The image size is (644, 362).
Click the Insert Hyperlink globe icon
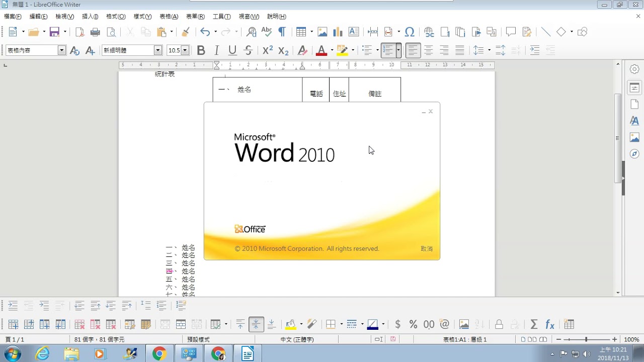[x=429, y=32]
